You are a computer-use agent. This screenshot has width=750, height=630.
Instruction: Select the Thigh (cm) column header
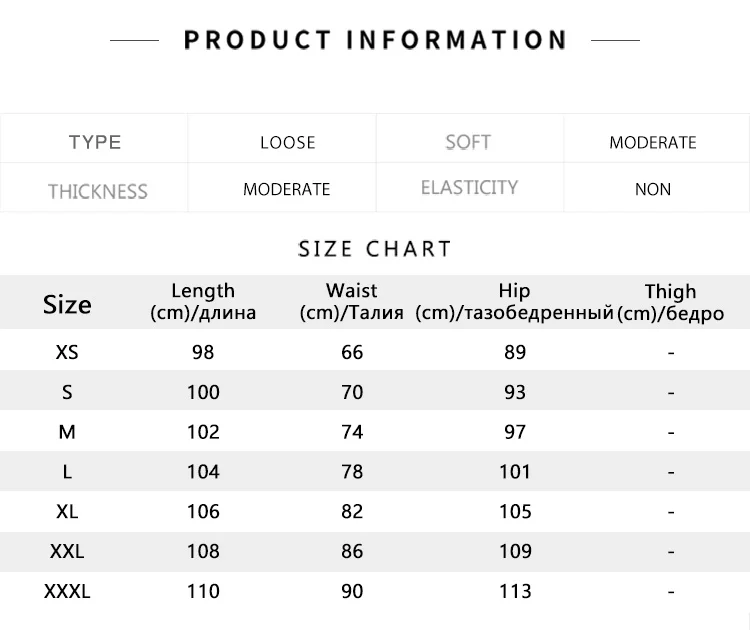670,302
